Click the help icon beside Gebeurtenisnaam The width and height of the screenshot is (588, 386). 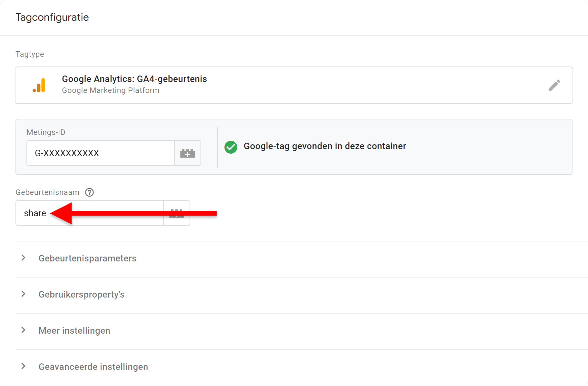pyautogui.click(x=89, y=192)
